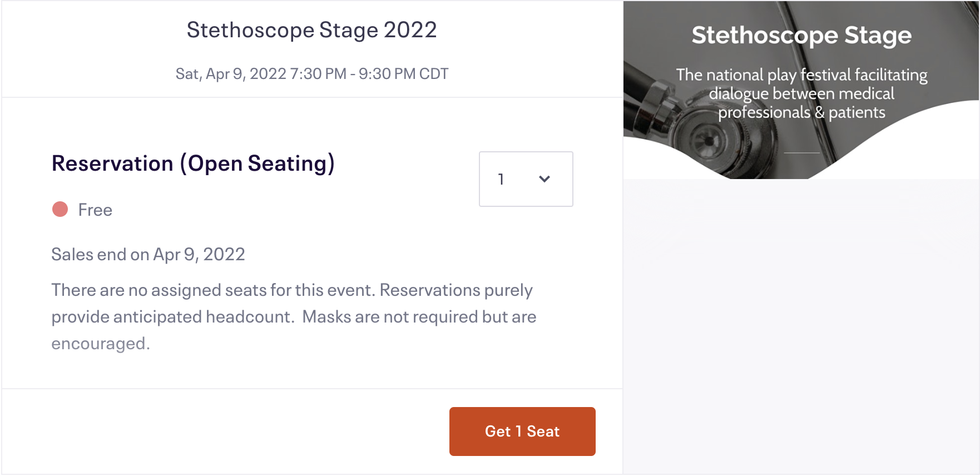This screenshot has height=476, width=980.
Task: Click the short white line under tagline
Action: point(801,153)
